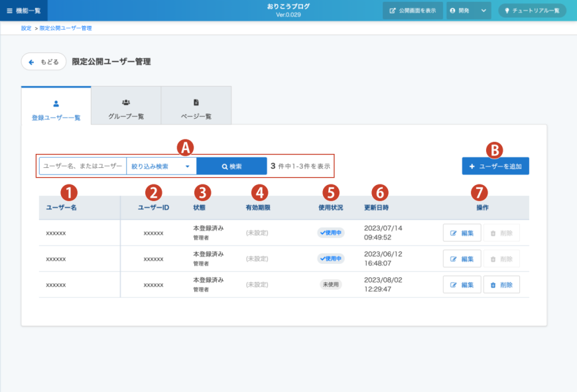577x392 pixels.
Task: Toggle the 使用中 badge on the second row
Action: [x=330, y=259]
